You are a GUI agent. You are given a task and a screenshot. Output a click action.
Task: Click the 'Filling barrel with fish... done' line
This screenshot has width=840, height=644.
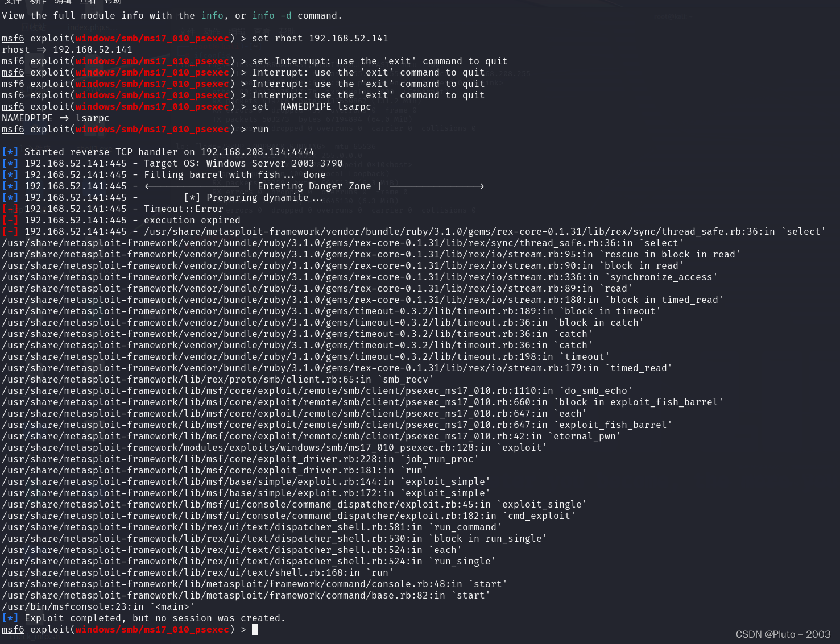(x=234, y=174)
